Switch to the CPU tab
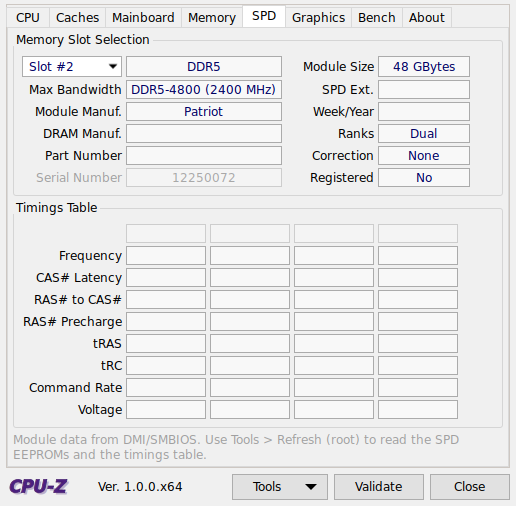The height and width of the screenshot is (506, 516). pos(28,18)
